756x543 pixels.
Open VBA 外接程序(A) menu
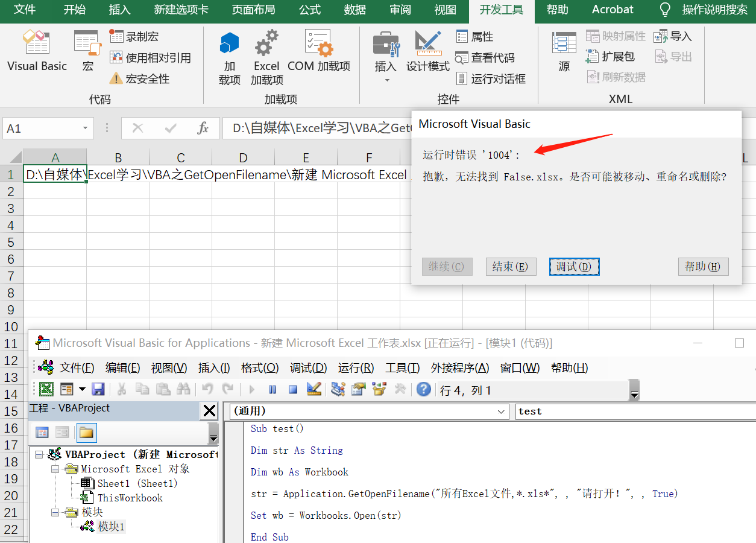[x=460, y=368]
